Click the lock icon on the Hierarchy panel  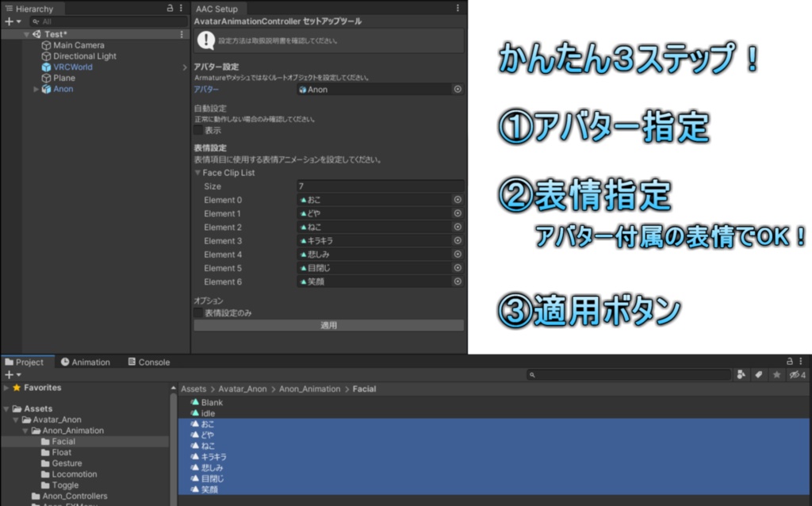(170, 9)
